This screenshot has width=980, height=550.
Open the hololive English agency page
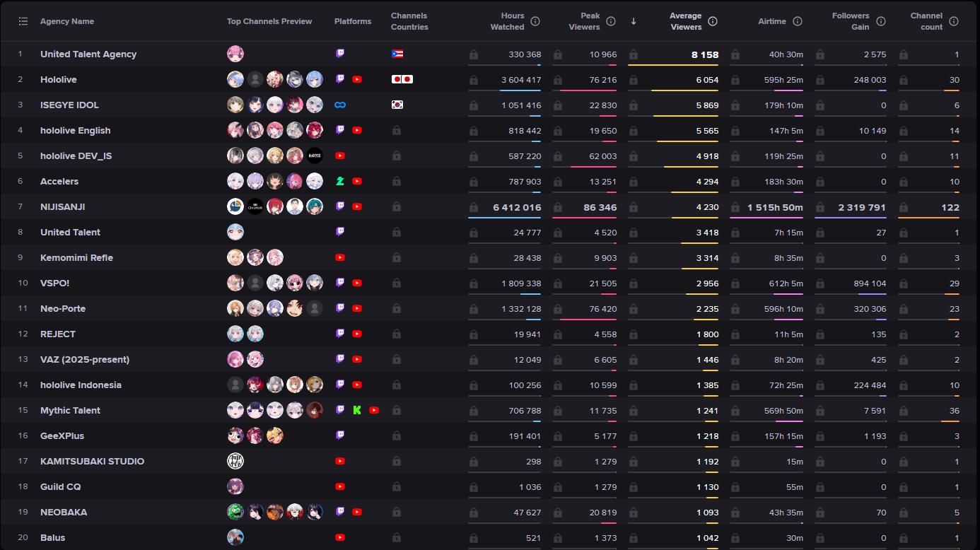tap(75, 130)
